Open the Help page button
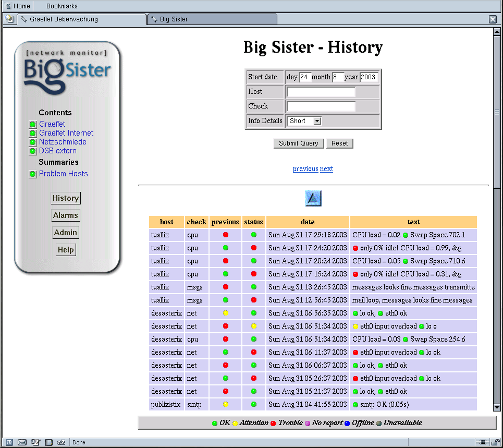Image resolution: width=503 pixels, height=448 pixels. 66,250
